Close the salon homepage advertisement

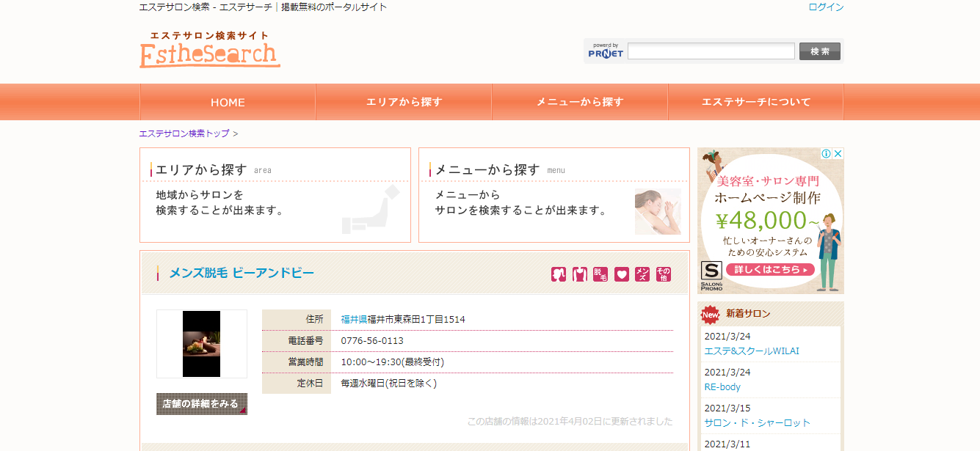(x=838, y=154)
